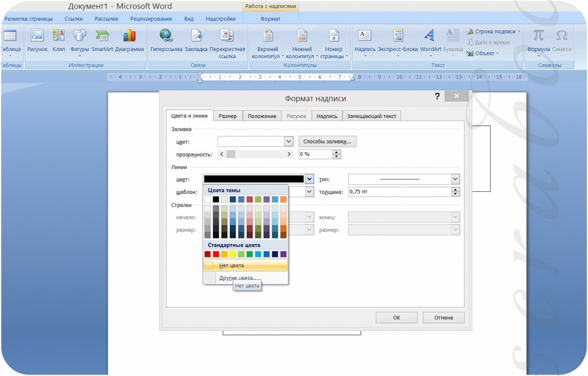Expand the fill color dropdown

point(288,142)
